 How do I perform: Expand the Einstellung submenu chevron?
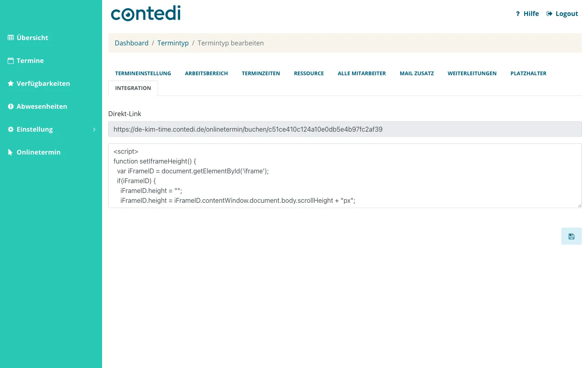click(94, 129)
